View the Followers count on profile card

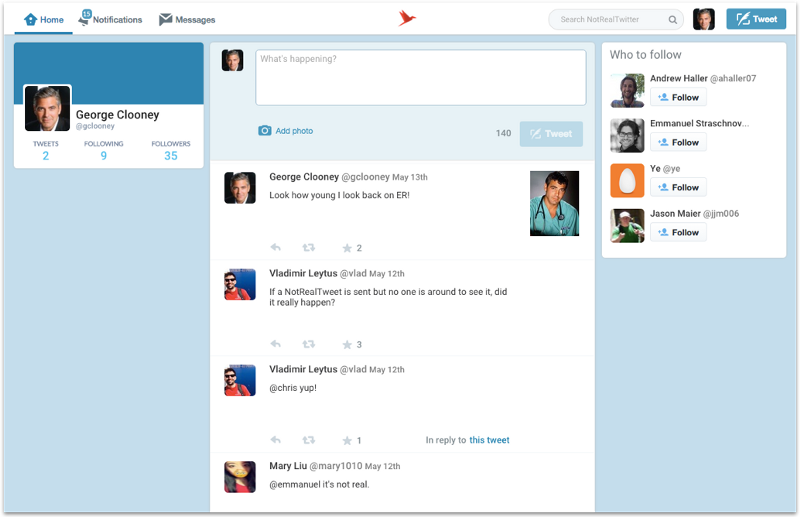point(171,150)
